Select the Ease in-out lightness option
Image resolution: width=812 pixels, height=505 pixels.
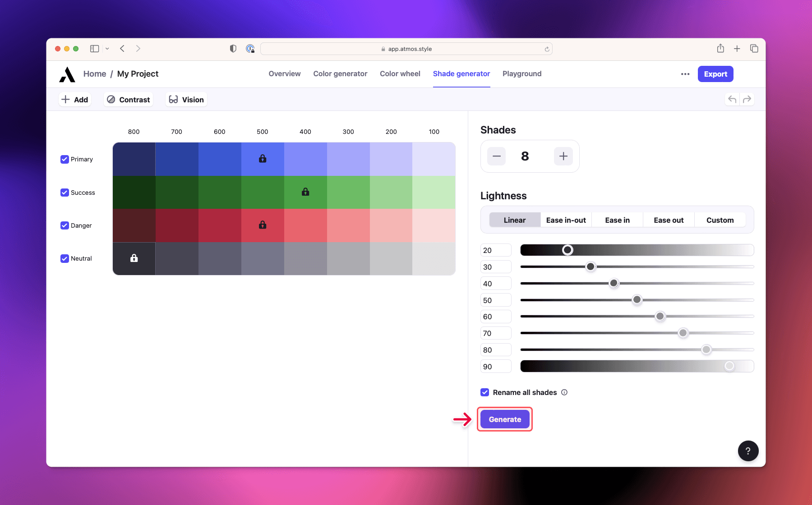[x=566, y=220]
